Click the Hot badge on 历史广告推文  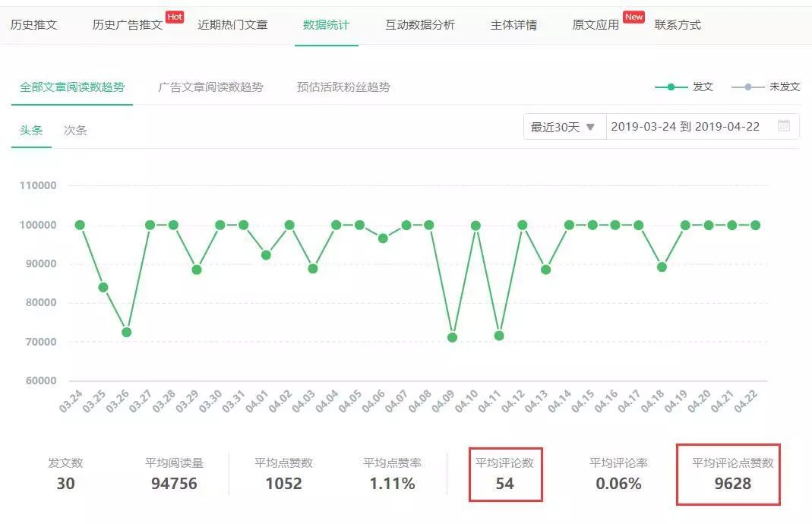(x=174, y=14)
